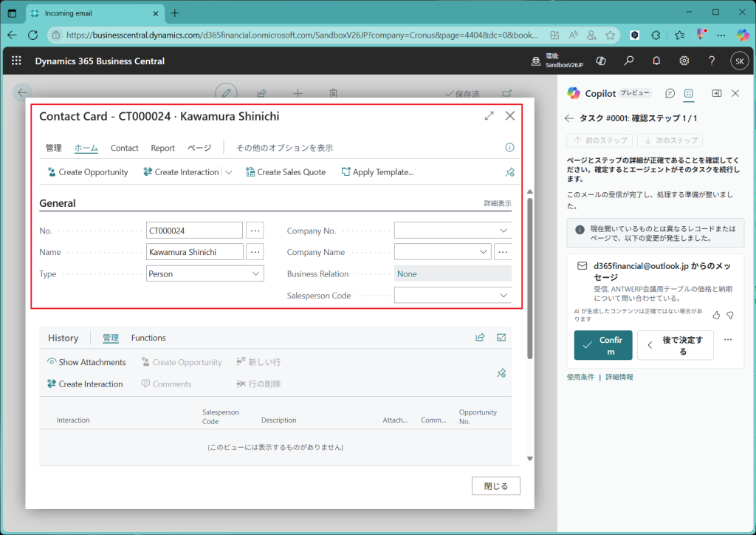Give thumbs up to the AI content

716,316
